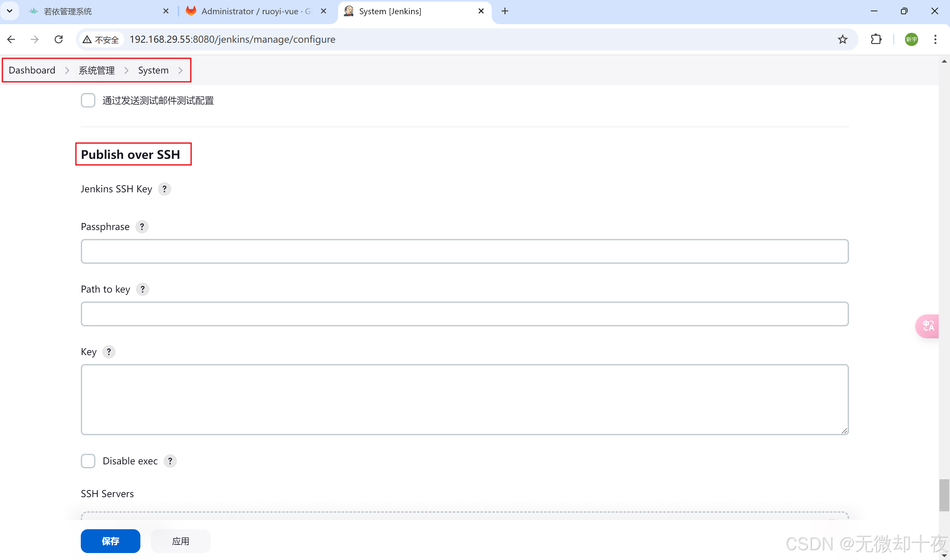Screen dimensions: 950x560
Task: Open the tab search dropdown arrow
Action: click(x=10, y=11)
